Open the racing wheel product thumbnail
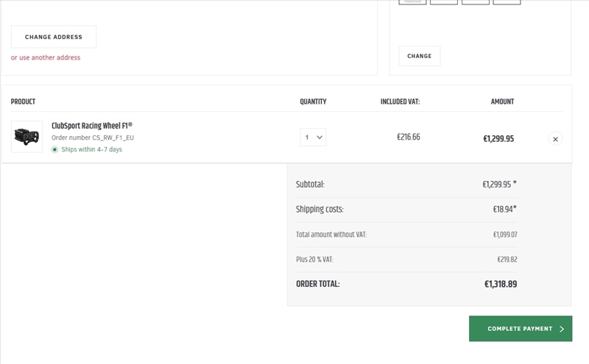Viewport: 589px width, 364px height. (x=27, y=137)
